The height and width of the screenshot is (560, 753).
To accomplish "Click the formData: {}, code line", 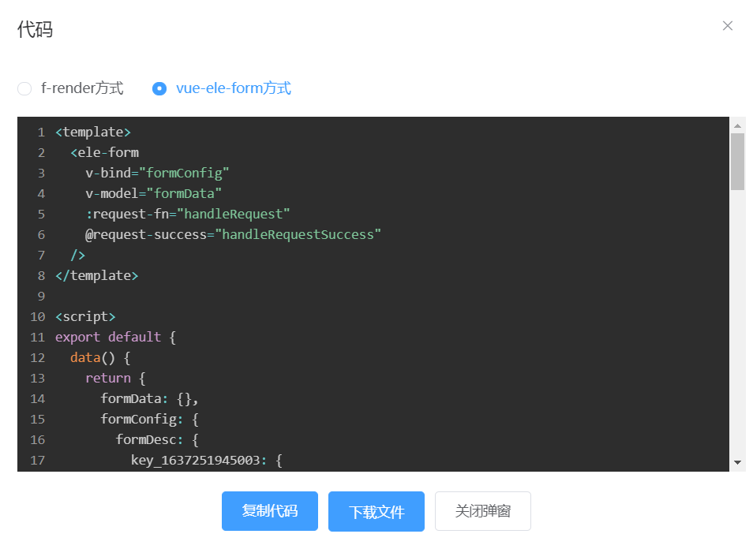I will (149, 399).
